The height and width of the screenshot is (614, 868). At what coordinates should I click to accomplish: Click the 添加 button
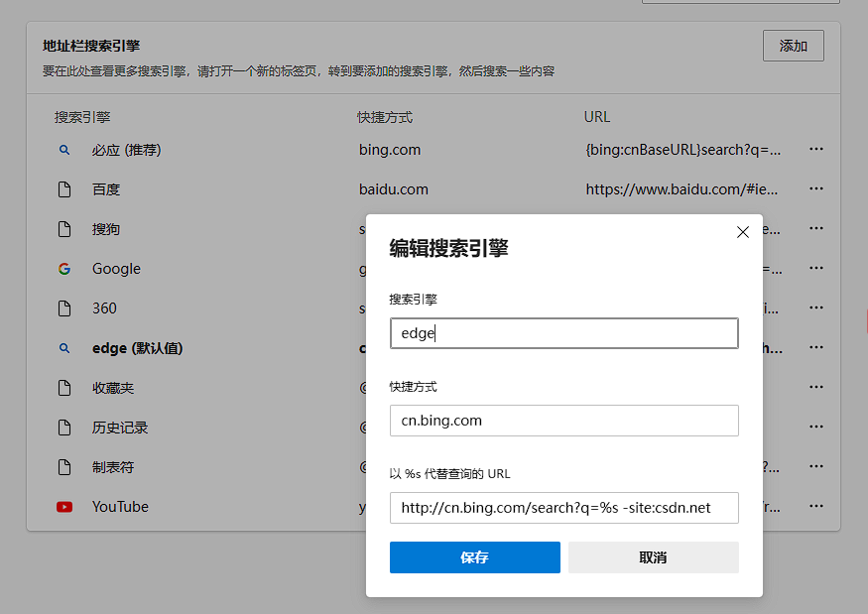click(x=794, y=46)
